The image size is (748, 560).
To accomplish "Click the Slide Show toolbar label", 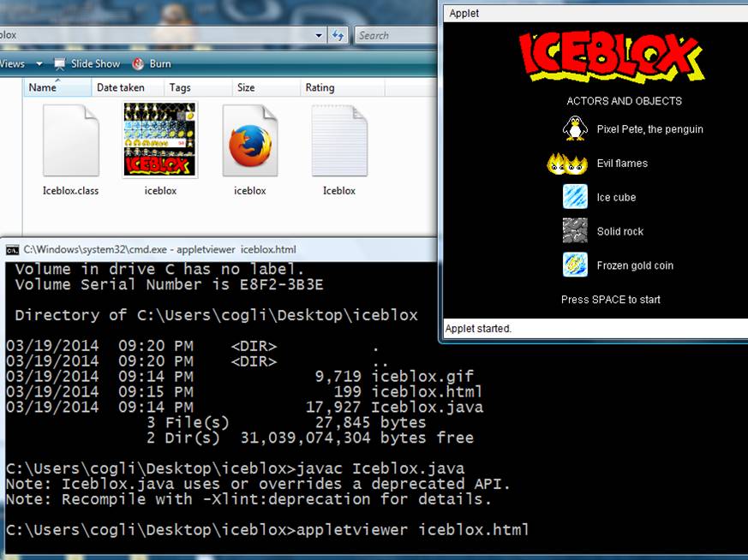I will tap(95, 64).
